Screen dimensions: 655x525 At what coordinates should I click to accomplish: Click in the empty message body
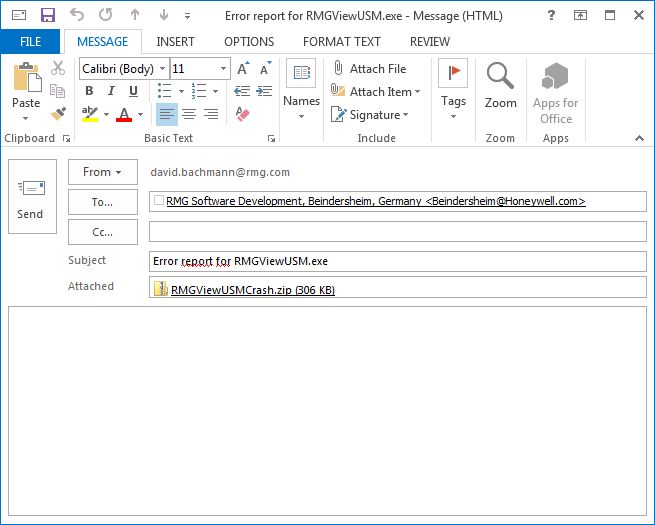(328, 411)
